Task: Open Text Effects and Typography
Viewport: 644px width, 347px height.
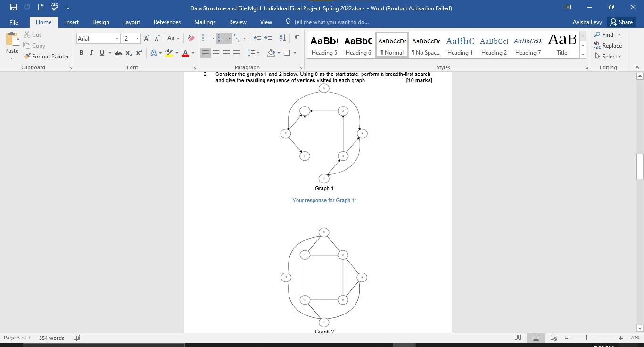Action: [x=154, y=53]
